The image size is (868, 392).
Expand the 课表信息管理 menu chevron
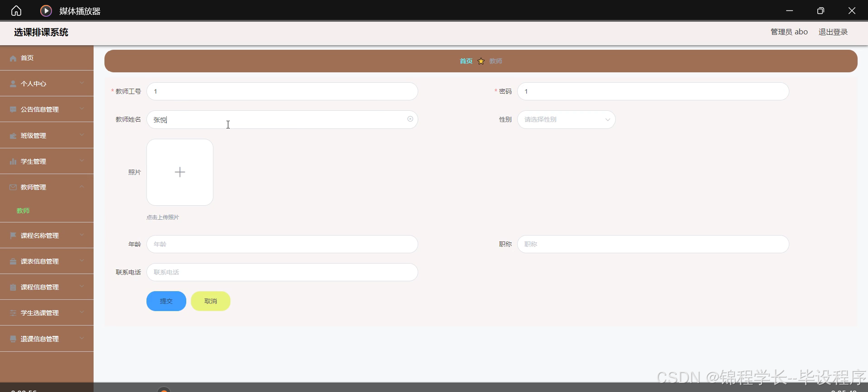[82, 261]
